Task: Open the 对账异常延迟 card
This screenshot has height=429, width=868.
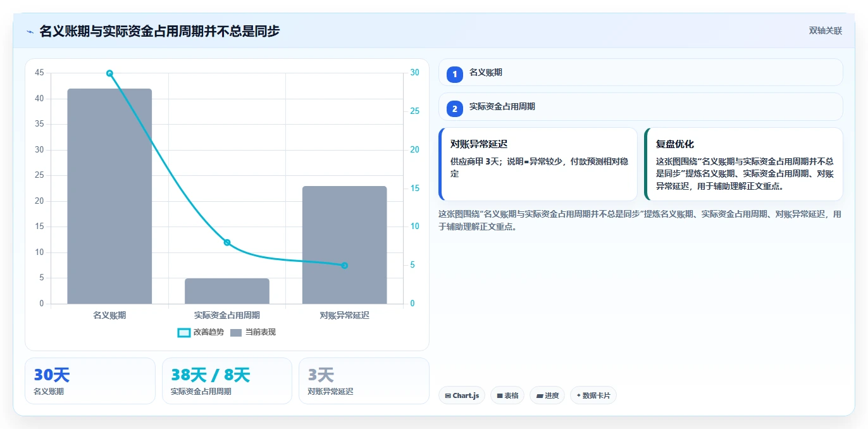Action: click(x=538, y=164)
